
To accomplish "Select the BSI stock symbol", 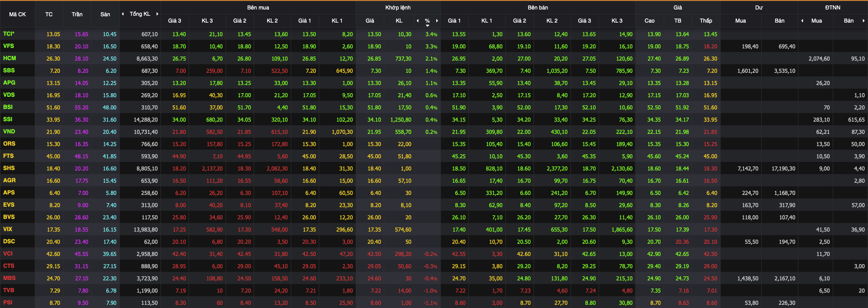I will [x=8, y=107].
